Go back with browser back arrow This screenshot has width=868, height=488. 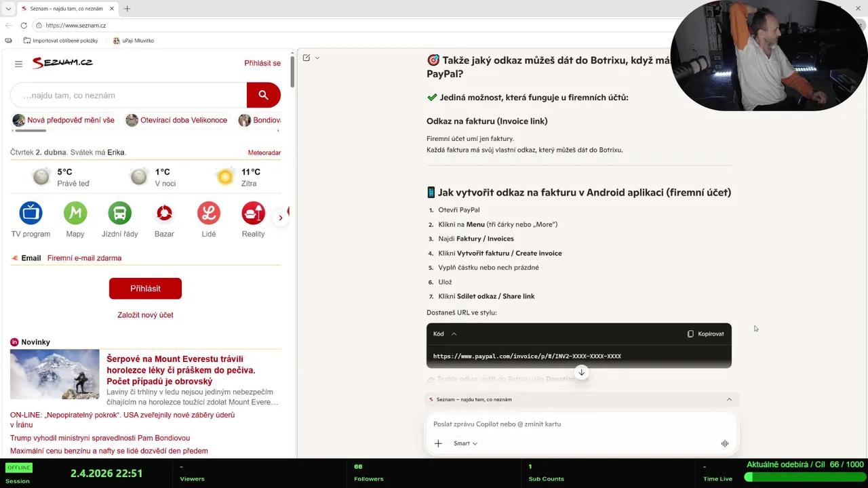(x=8, y=25)
